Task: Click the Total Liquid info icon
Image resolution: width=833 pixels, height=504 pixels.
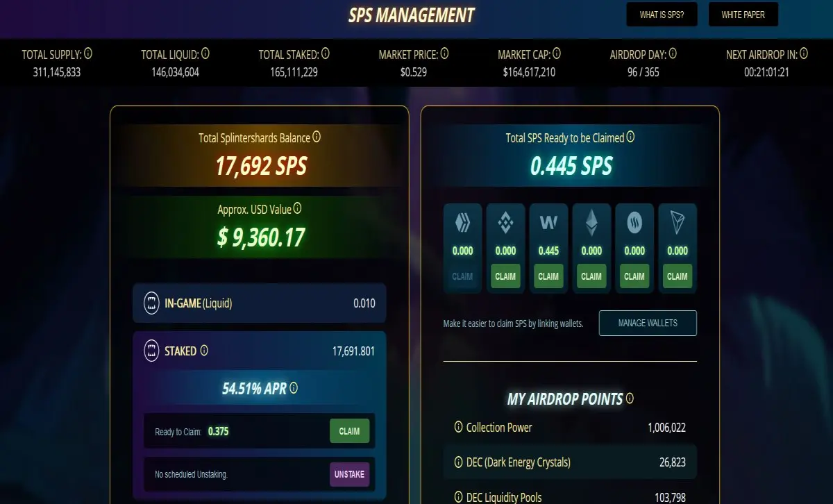Action: [205, 53]
